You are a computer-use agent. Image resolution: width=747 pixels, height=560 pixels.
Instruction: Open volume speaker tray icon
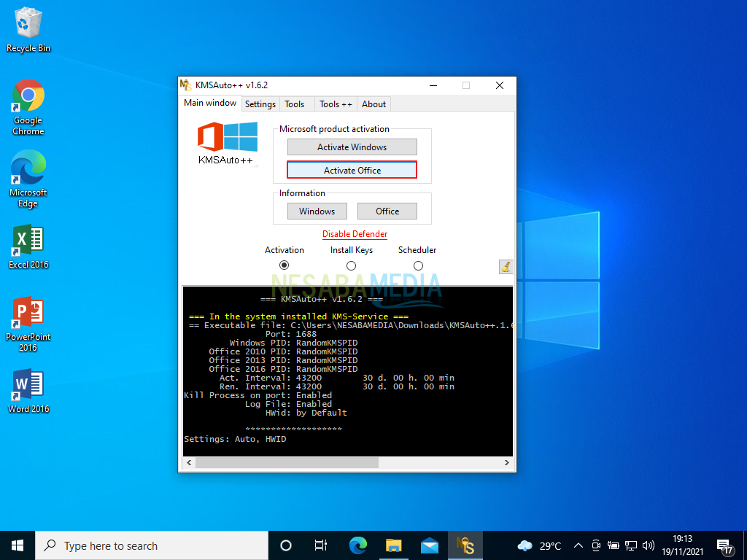click(x=648, y=545)
